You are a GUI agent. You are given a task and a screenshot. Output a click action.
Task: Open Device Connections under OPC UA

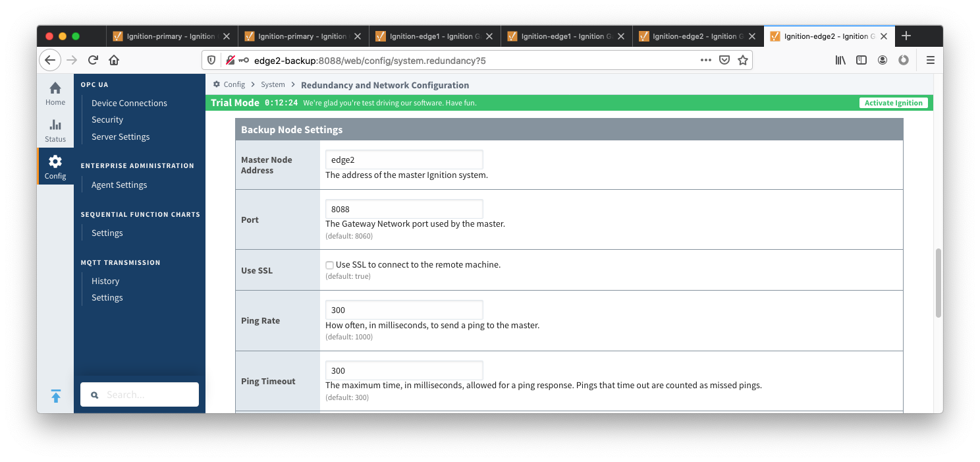point(129,103)
